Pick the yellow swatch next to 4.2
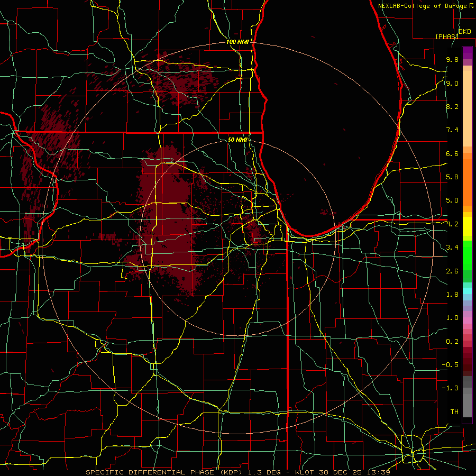 (467, 224)
